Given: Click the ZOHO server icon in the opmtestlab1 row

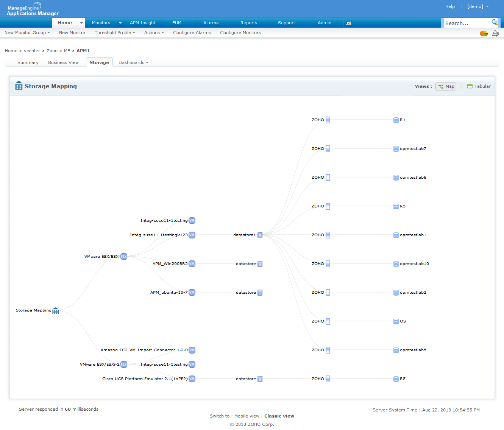Looking at the screenshot, I should click(328, 235).
